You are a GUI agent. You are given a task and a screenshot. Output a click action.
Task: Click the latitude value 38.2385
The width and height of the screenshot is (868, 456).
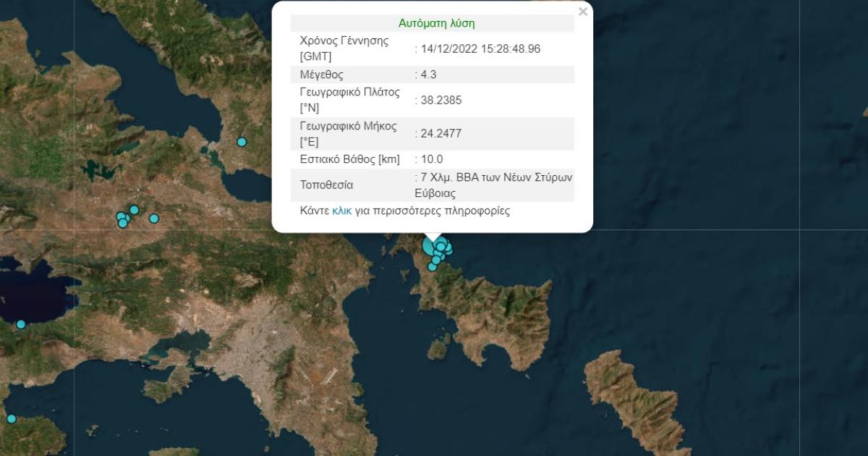tap(441, 101)
